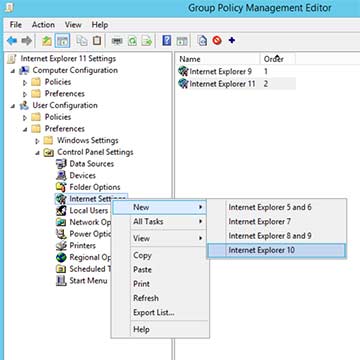
Task: Click the gray Forward arrow in toolbar
Action: click(x=26, y=41)
